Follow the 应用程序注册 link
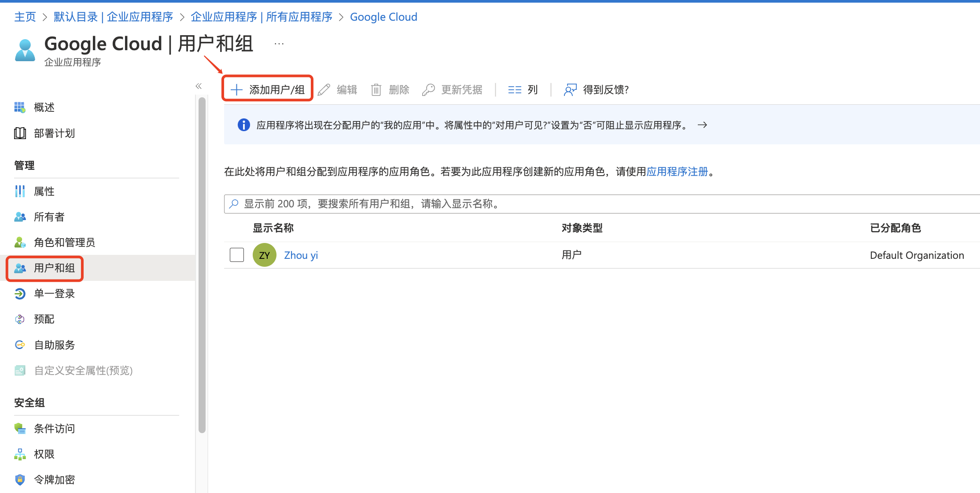Image resolution: width=980 pixels, height=493 pixels. point(678,172)
